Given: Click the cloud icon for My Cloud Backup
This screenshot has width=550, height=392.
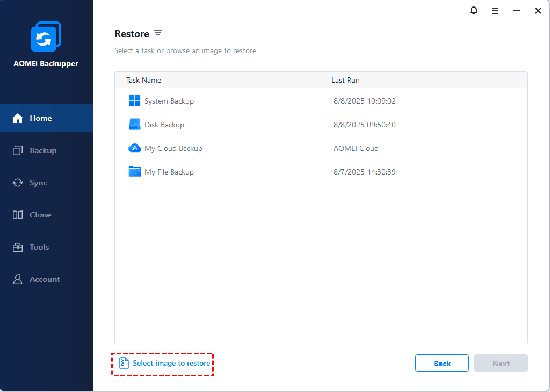Looking at the screenshot, I should [135, 148].
